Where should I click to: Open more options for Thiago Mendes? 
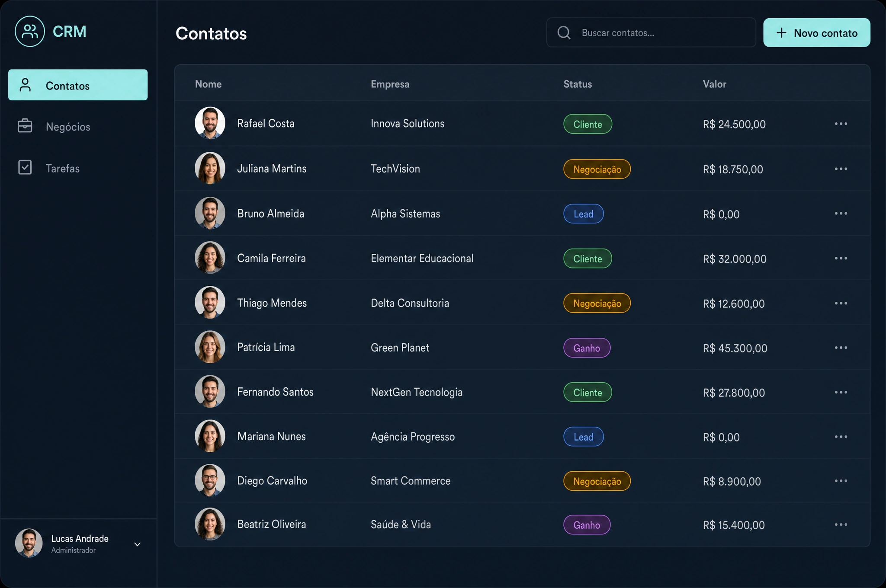841,304
